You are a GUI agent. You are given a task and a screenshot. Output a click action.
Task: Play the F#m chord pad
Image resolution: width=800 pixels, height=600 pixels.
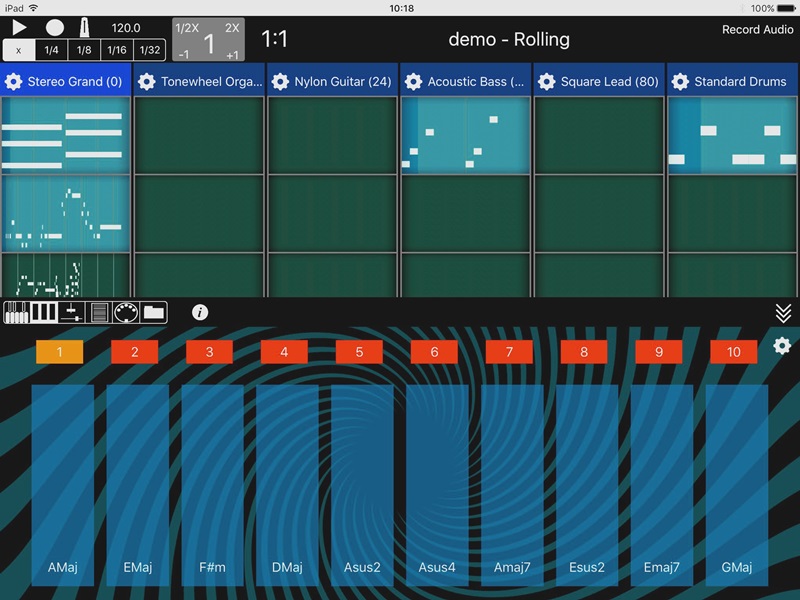click(x=212, y=485)
